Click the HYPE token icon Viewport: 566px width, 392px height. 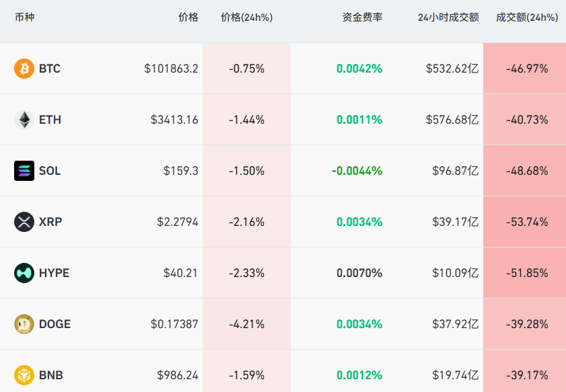pos(24,273)
